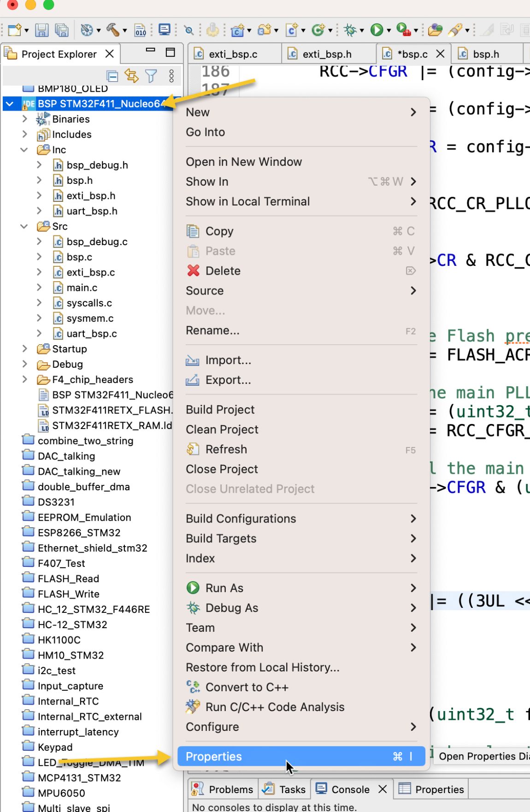Click the filter funnel icon

click(151, 76)
